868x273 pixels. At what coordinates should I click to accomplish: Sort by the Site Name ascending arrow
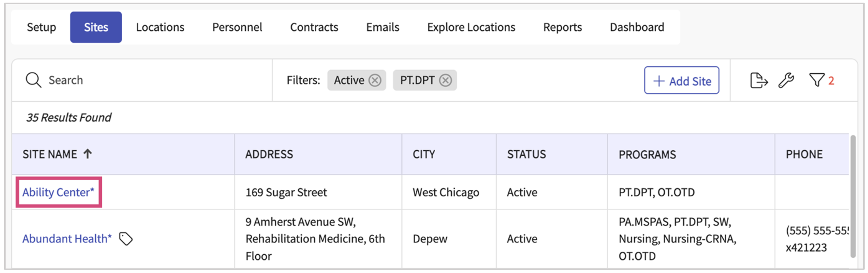tap(87, 154)
